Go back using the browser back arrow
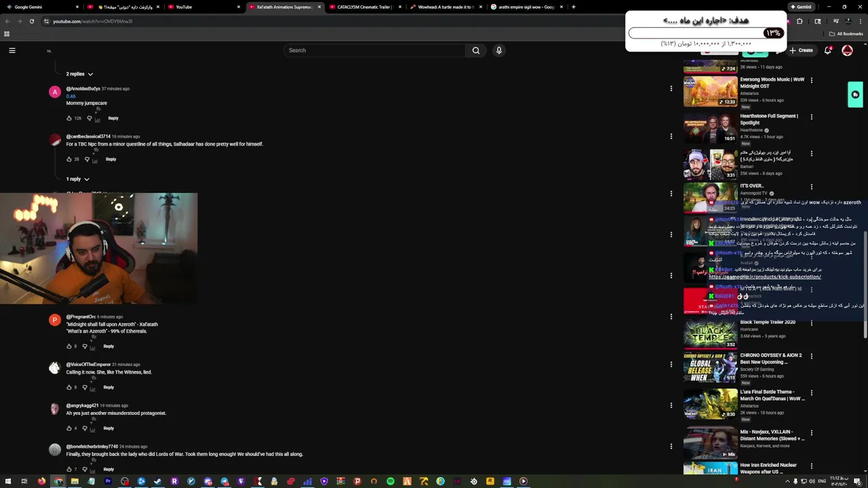Viewport: 868px width, 488px height. (7, 21)
